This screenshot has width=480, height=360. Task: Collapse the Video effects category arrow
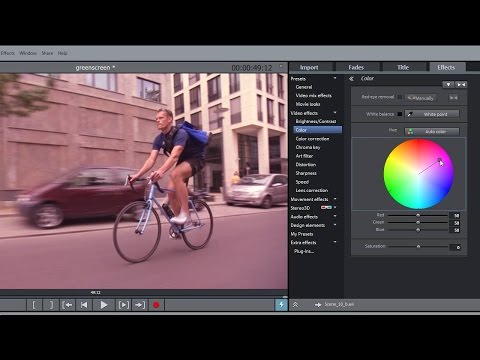tap(335, 113)
